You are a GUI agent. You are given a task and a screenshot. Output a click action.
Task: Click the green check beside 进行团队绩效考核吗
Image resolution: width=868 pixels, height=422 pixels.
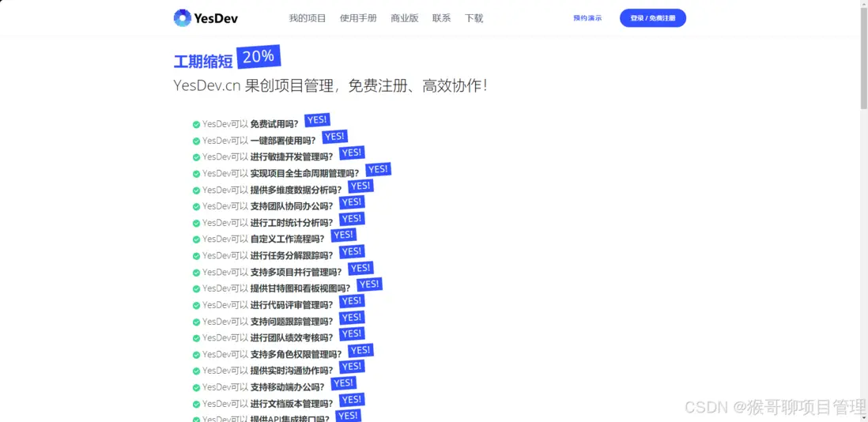click(196, 338)
